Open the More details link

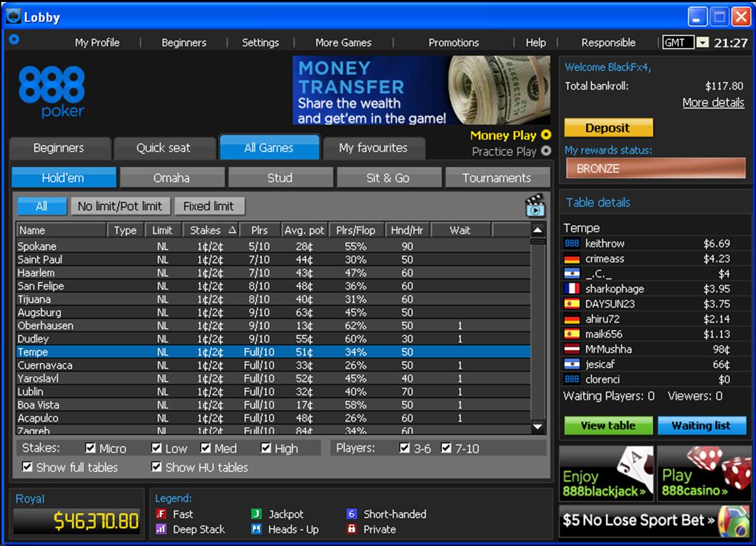click(x=713, y=103)
